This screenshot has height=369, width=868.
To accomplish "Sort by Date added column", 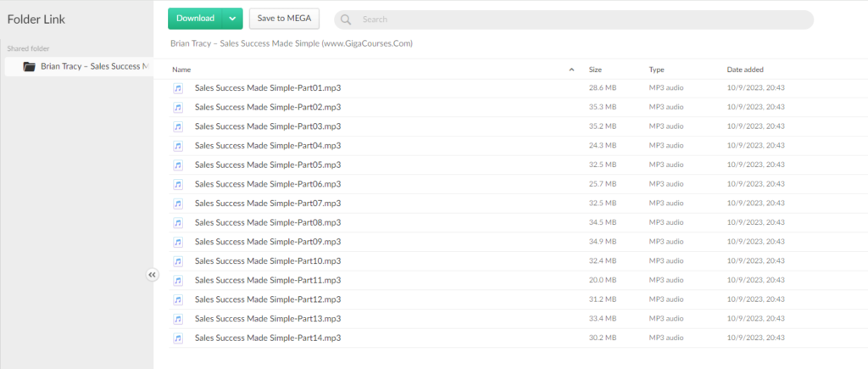I will [x=747, y=70].
